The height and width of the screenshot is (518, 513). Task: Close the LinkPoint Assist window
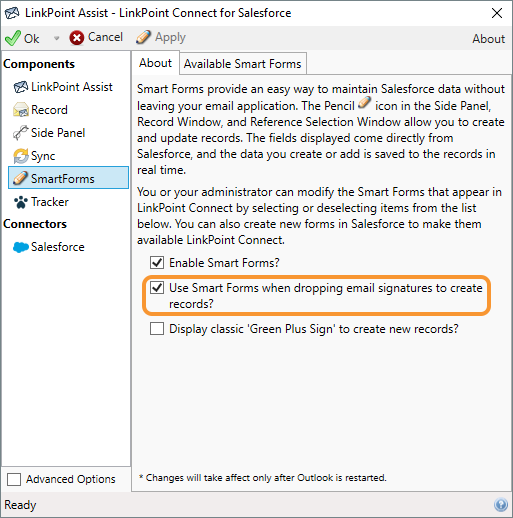click(x=497, y=13)
